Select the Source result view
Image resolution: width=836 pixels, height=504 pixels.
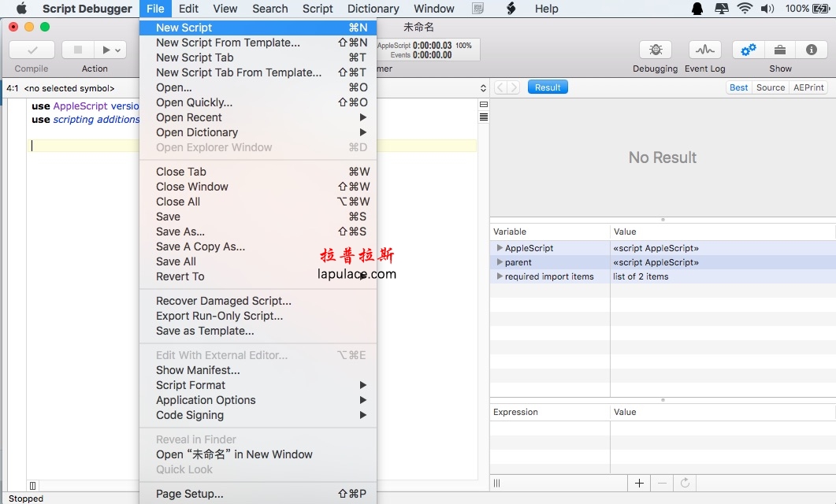point(771,87)
